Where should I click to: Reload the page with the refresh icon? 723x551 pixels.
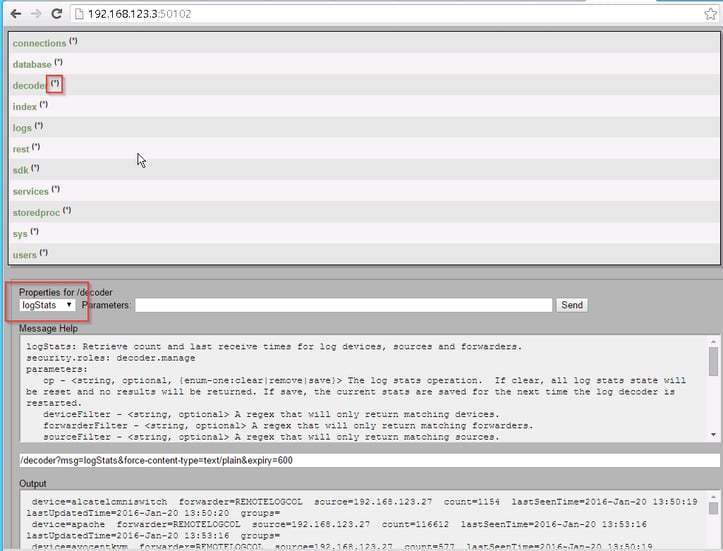(x=56, y=14)
